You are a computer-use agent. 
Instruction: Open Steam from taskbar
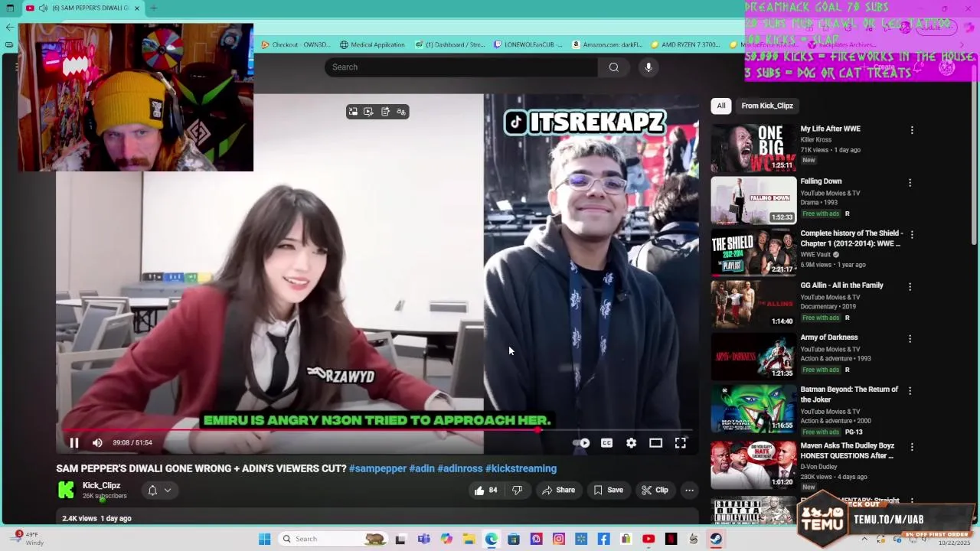tap(716, 539)
